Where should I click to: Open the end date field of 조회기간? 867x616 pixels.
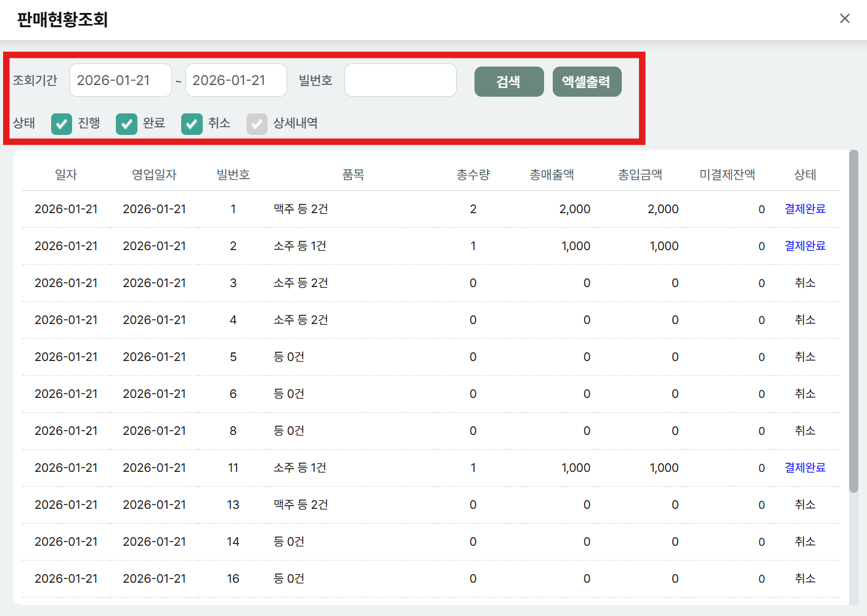click(x=235, y=80)
